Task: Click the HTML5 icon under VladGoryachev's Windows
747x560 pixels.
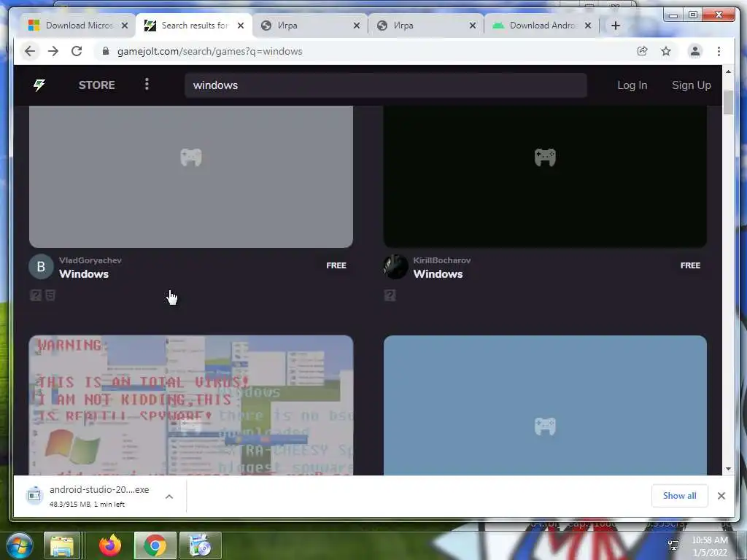Action: click(50, 296)
